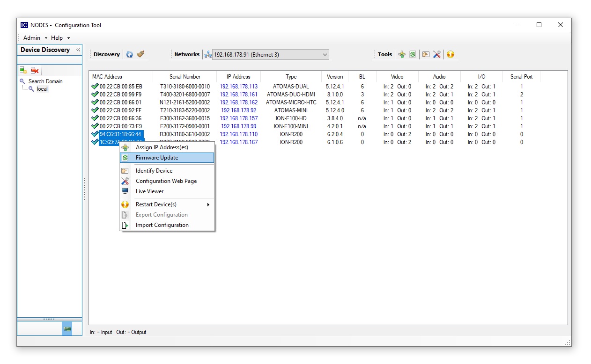591x364 pixels.
Task: Collapse the Device Discovery panel with double chevron
Action: point(78,50)
